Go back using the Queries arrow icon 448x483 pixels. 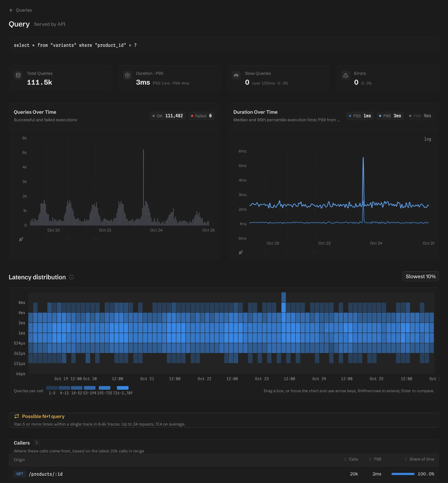(11, 10)
